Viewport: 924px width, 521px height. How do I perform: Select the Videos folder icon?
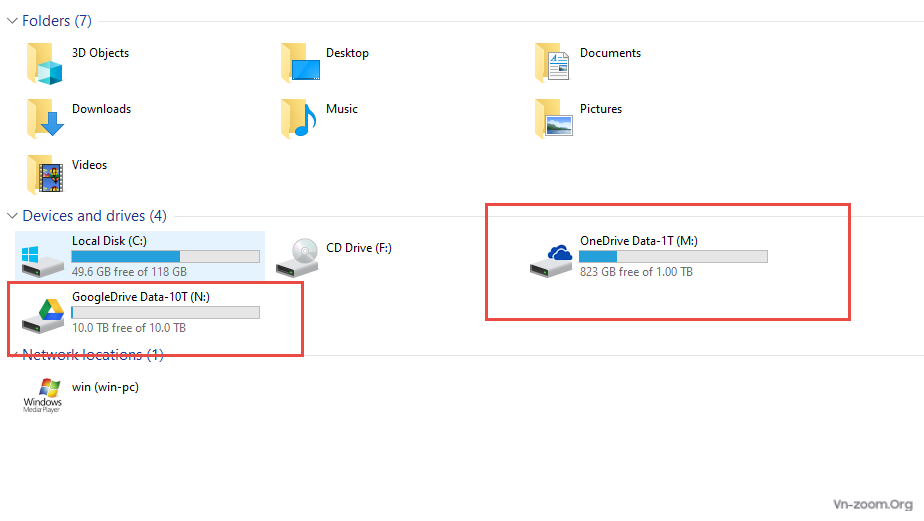45,174
